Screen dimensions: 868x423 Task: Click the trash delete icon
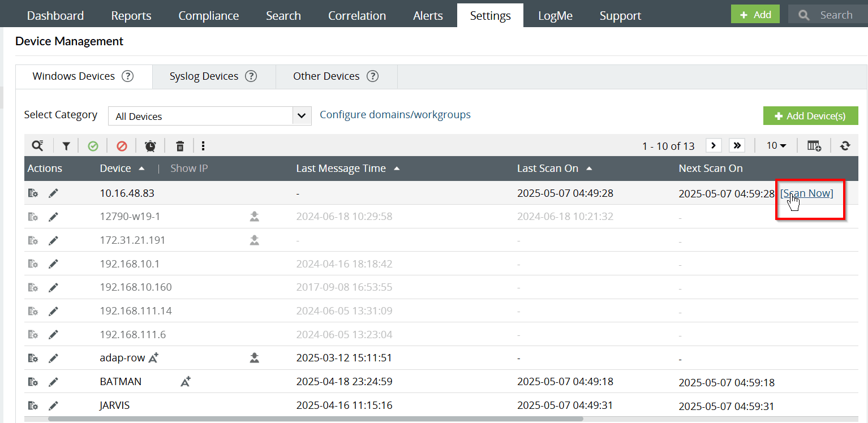(x=180, y=146)
